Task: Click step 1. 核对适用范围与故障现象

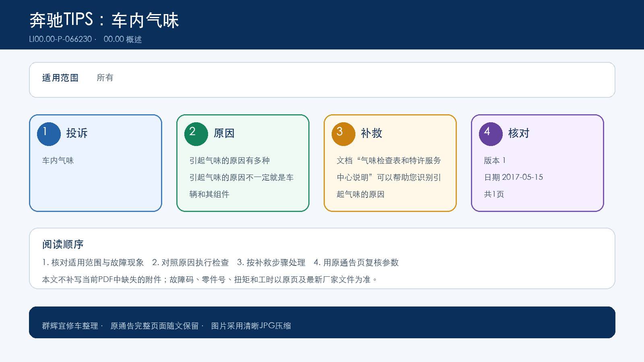Action: click(93, 263)
